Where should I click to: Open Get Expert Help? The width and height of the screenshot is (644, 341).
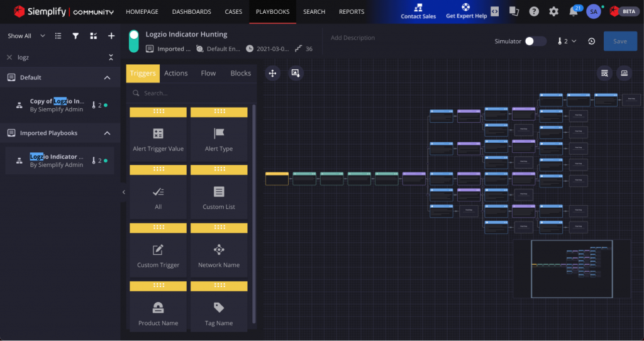[x=466, y=11]
